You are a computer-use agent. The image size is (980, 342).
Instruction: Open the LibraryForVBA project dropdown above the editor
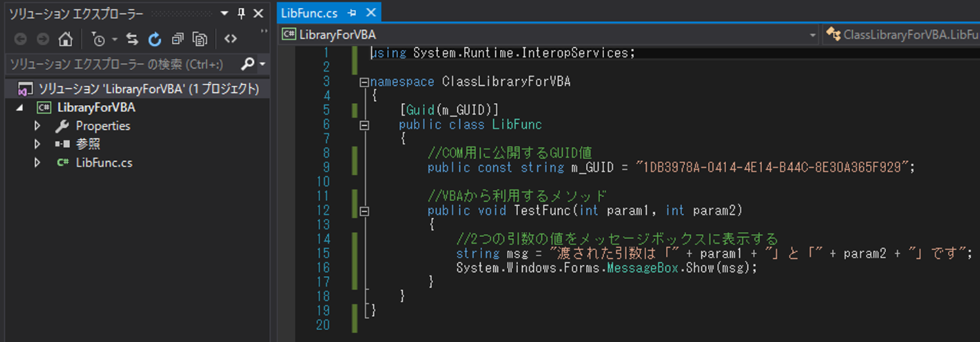[812, 35]
